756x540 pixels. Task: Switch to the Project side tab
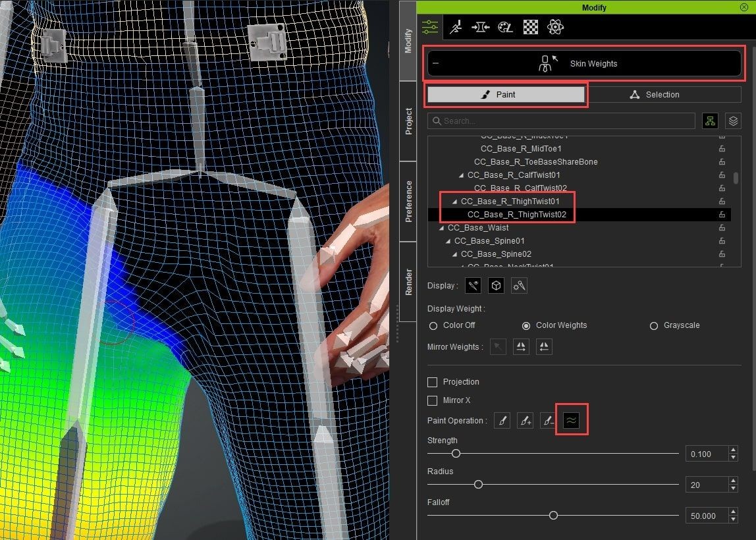point(408,122)
